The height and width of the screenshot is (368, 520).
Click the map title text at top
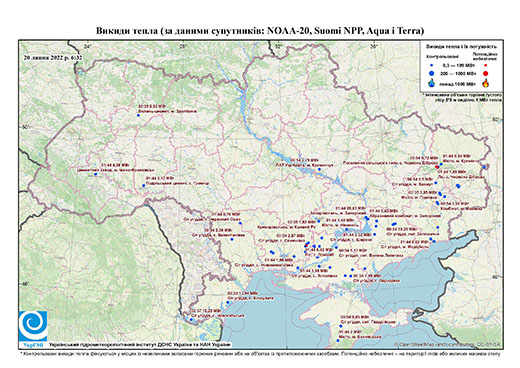pyautogui.click(x=260, y=31)
